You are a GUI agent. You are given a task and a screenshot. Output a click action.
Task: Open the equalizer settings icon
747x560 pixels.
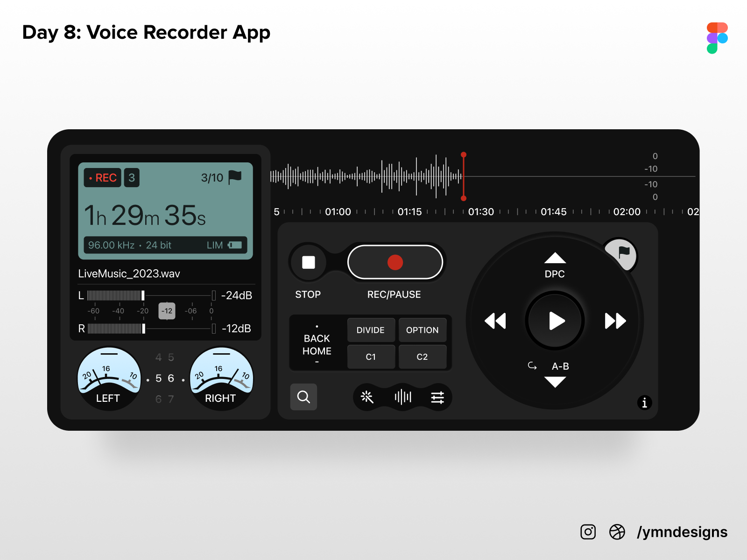coord(437,397)
